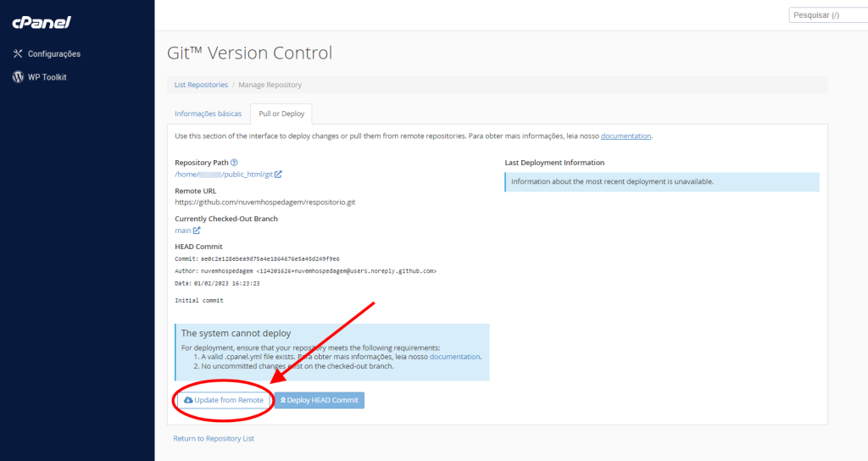Image resolution: width=868 pixels, height=461 pixels.
Task: Click the 'Initial commit' message text
Action: tap(198, 301)
